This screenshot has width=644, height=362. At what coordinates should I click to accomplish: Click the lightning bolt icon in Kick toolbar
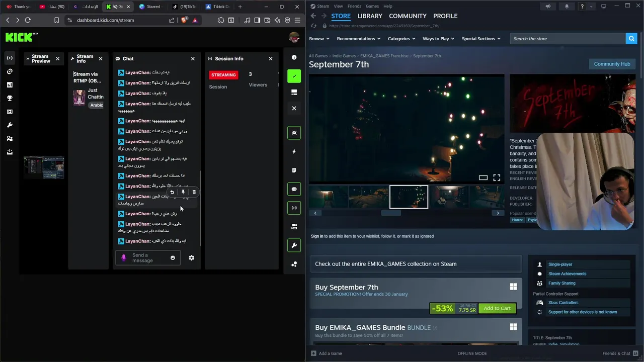coord(294,151)
